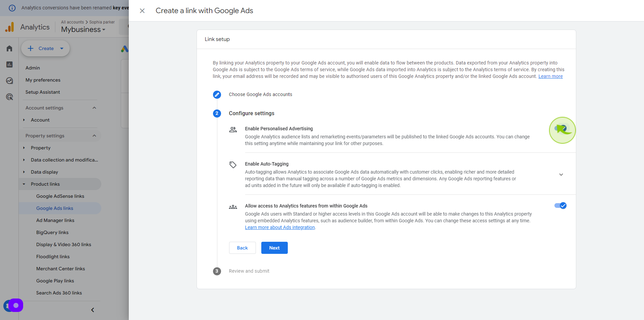Collapse the Product links item
The image size is (644, 320).
(x=24, y=184)
